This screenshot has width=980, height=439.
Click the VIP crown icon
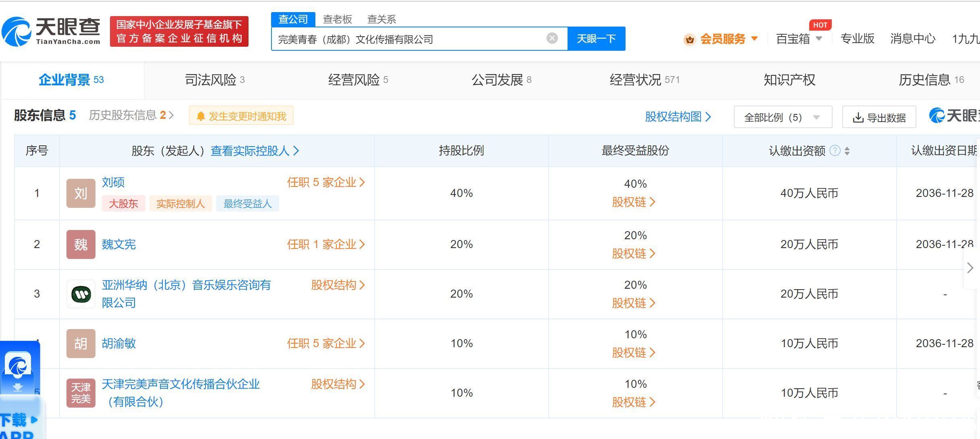[690, 39]
